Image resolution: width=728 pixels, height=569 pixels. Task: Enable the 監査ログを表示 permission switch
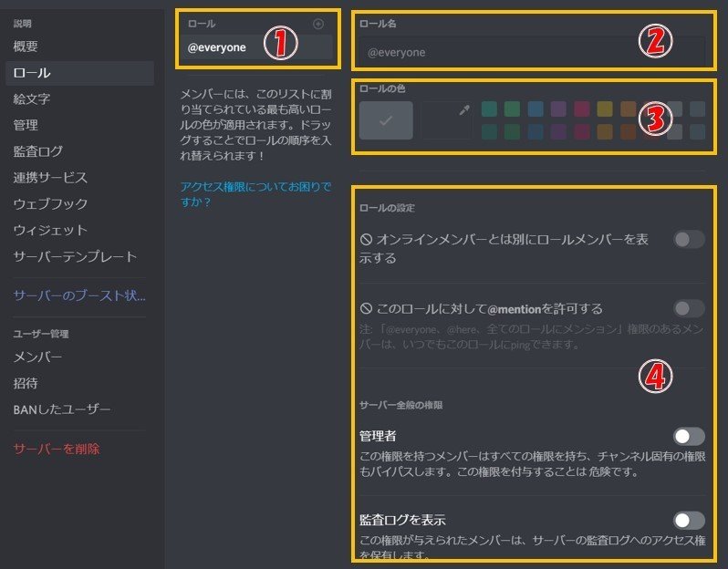(689, 521)
